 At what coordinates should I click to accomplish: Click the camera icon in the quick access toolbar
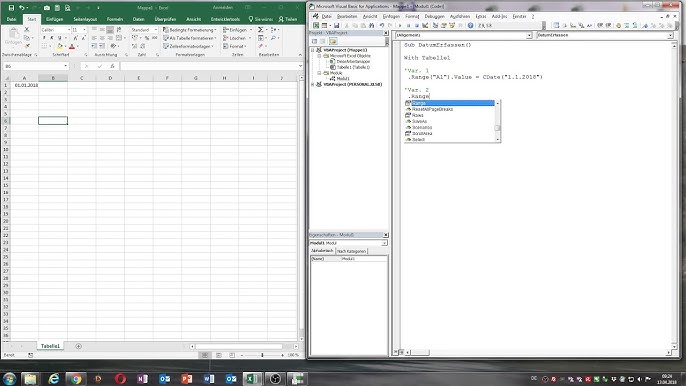point(47,8)
